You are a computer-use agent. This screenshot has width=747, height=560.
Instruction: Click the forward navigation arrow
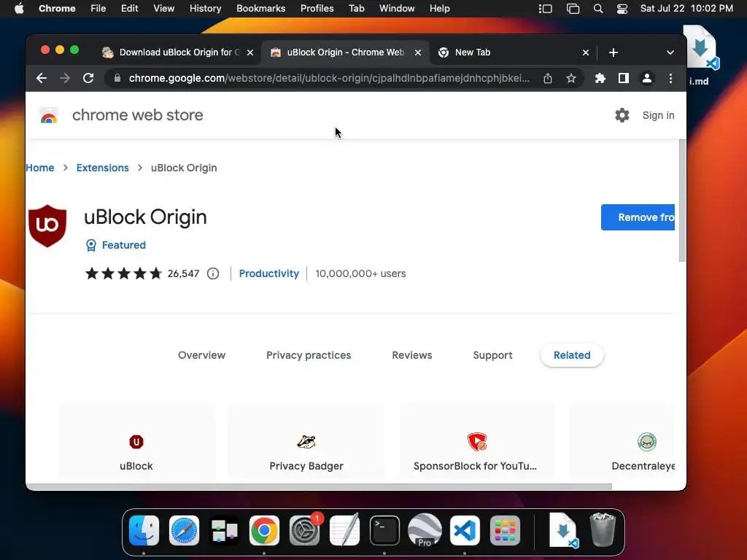65,78
